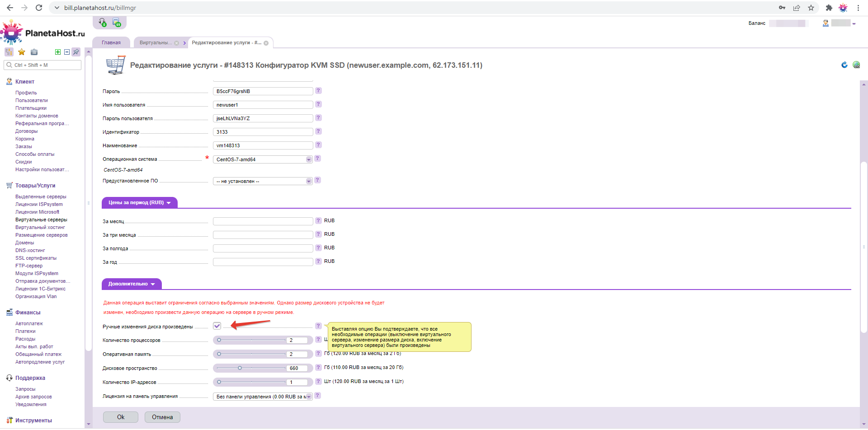Click sidebar search field Ctrl + Shift + M
Viewport: 868px width, 430px height.
42,65
